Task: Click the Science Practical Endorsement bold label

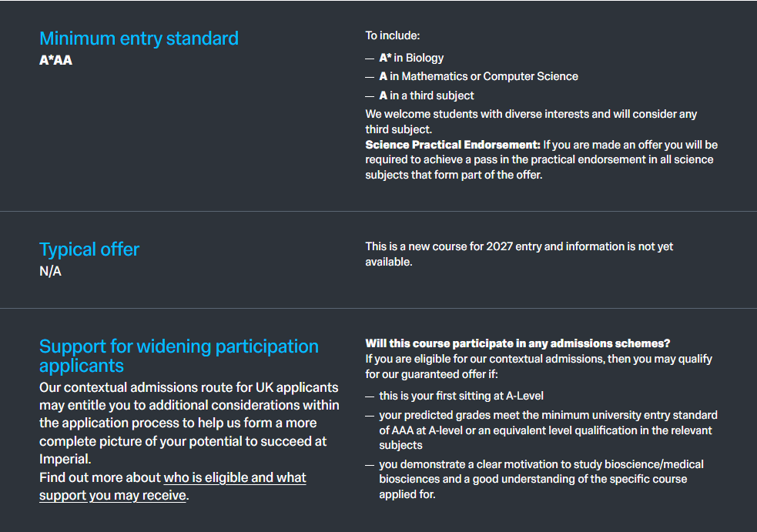Action: coord(453,145)
